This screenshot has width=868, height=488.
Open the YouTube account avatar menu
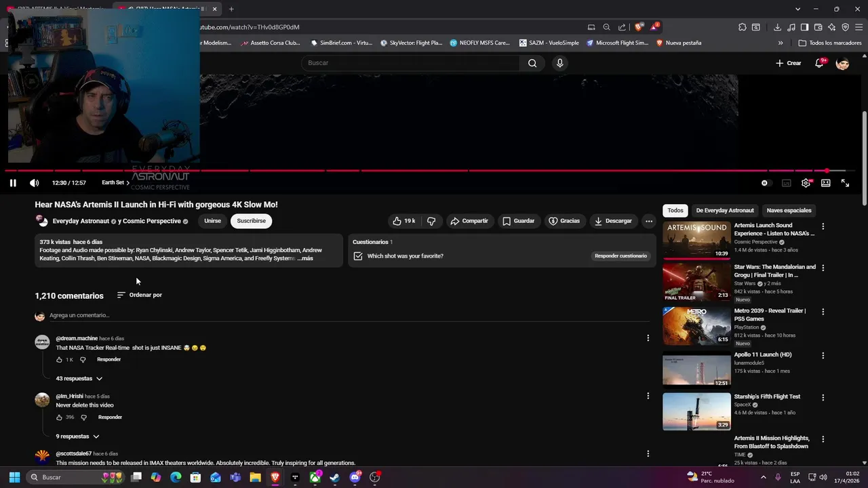(842, 63)
